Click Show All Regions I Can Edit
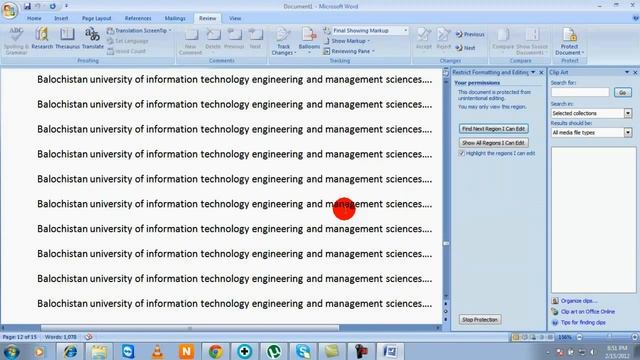640x360 pixels. pyautogui.click(x=493, y=143)
